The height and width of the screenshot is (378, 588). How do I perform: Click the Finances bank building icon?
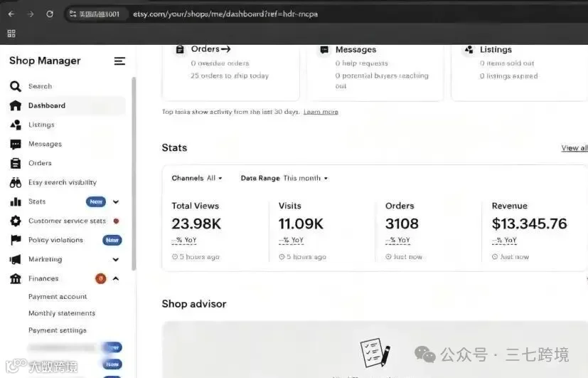pos(16,278)
